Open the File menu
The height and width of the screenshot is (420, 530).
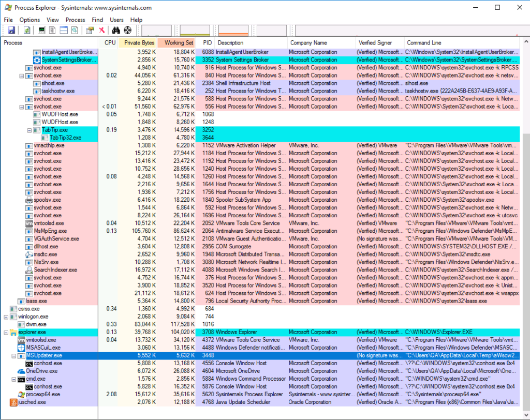[x=8, y=20]
